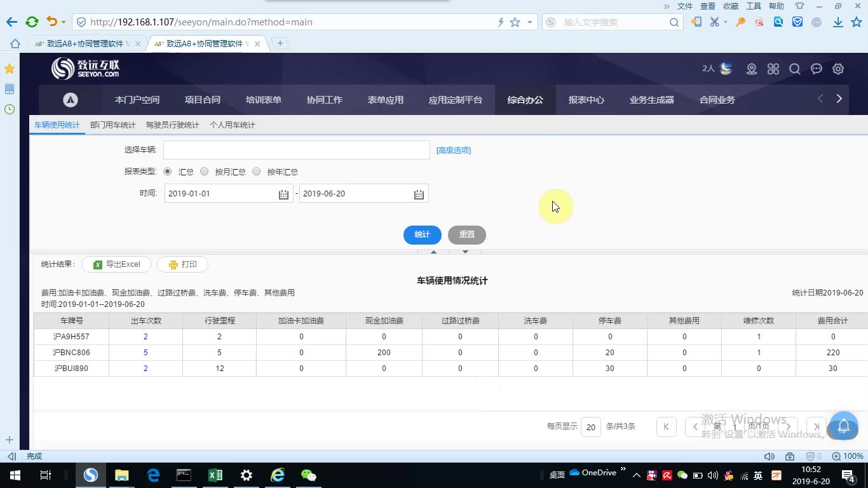
Task: Go to first page of results
Action: pyautogui.click(x=666, y=426)
